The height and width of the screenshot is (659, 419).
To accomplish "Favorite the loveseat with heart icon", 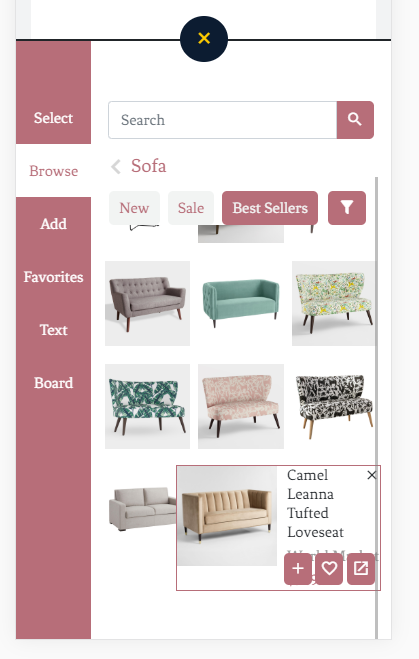I will (329, 569).
